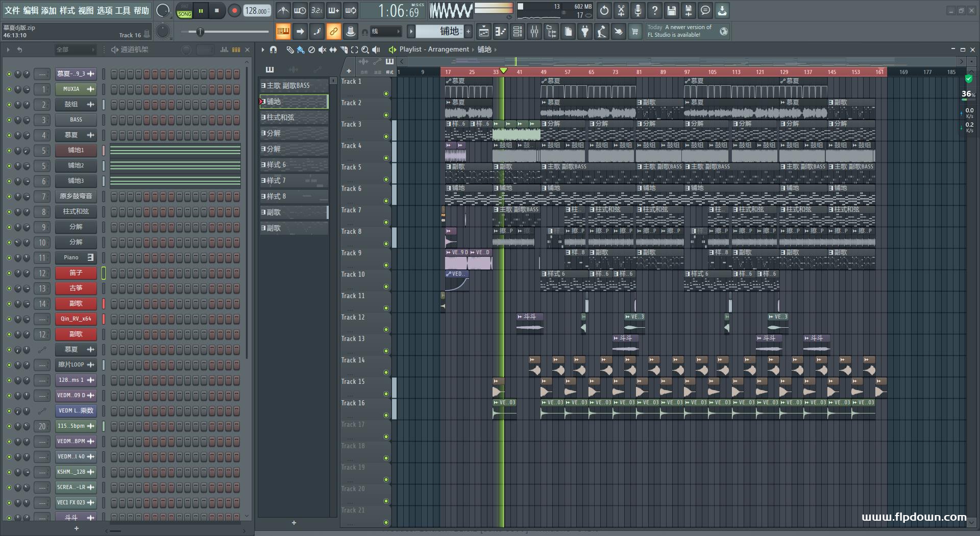980x536 pixels.
Task: Open the playlist view toolbar icon
Action: click(484, 32)
